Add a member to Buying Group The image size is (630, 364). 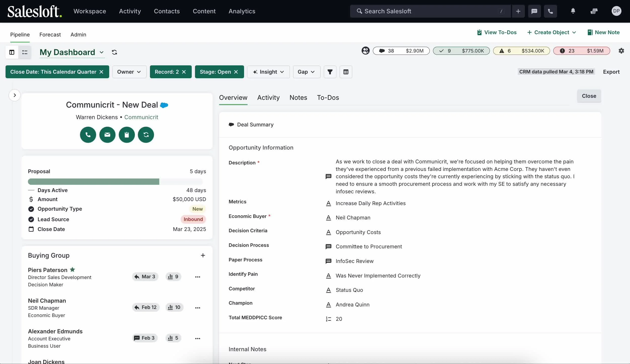point(203,255)
